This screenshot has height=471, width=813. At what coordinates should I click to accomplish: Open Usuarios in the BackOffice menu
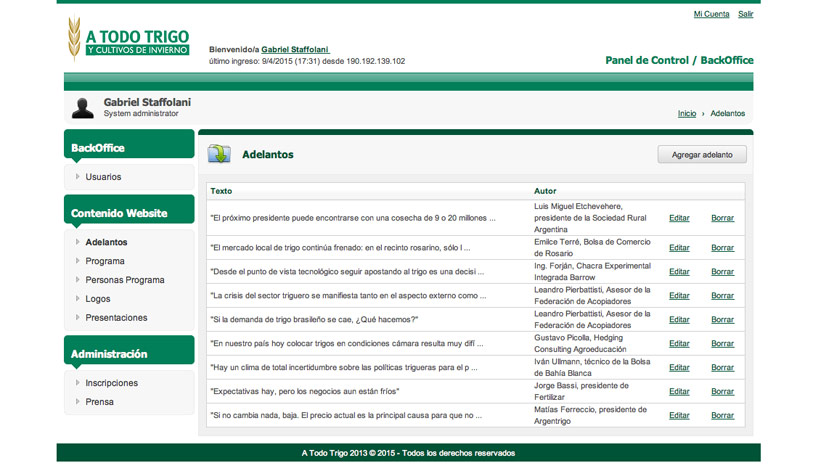coord(103,177)
